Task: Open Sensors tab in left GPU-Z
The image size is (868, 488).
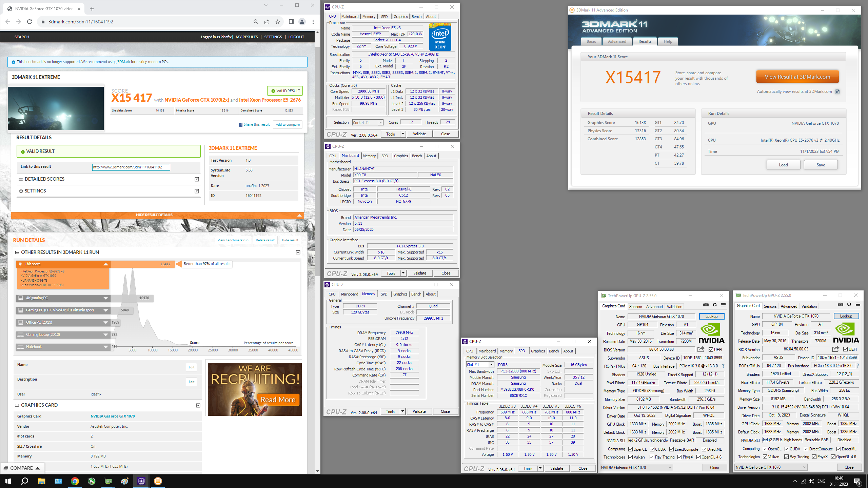Action: pyautogui.click(x=635, y=307)
